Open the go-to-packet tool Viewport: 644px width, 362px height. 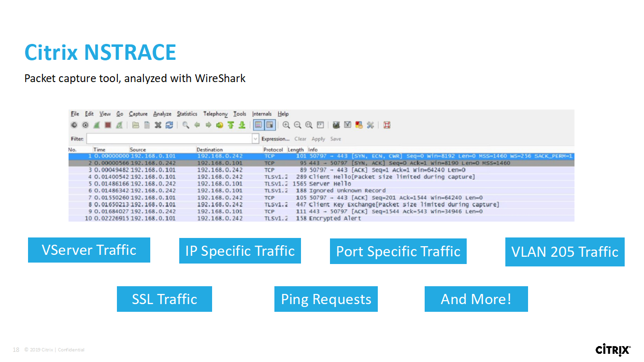[219, 125]
